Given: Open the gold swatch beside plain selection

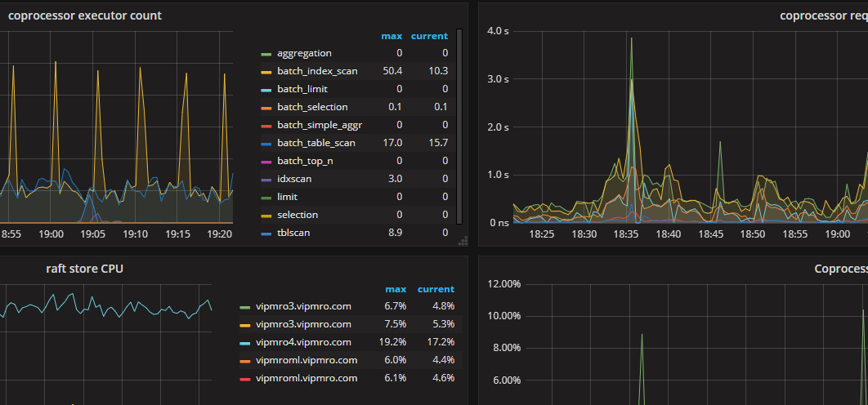Looking at the screenshot, I should 266,216.
